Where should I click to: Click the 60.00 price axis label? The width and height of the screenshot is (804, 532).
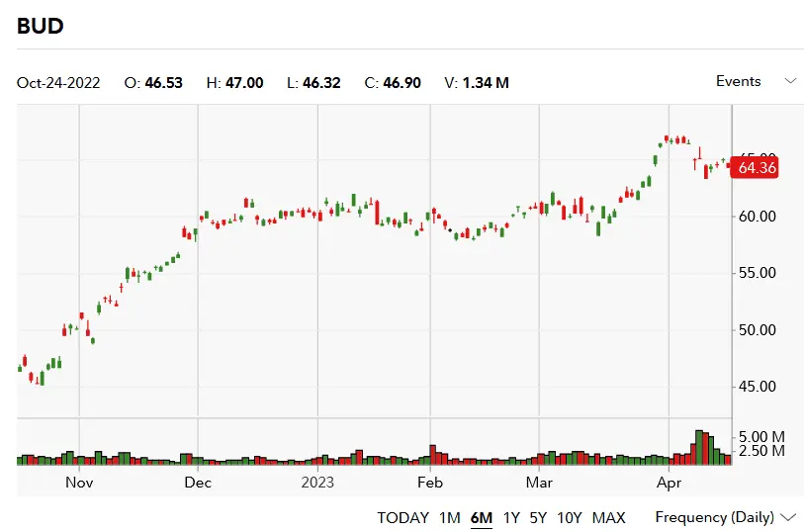(757, 217)
